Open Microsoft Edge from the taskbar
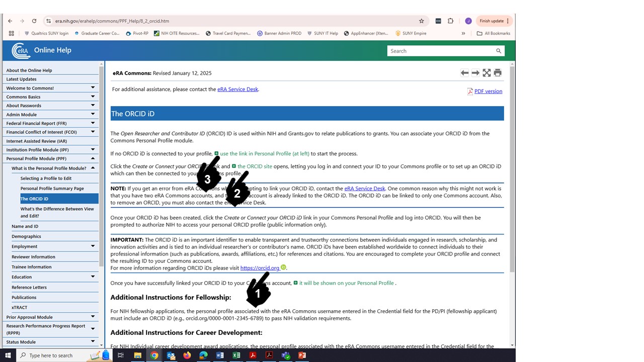The width and height of the screenshot is (644, 362). [x=203, y=355]
